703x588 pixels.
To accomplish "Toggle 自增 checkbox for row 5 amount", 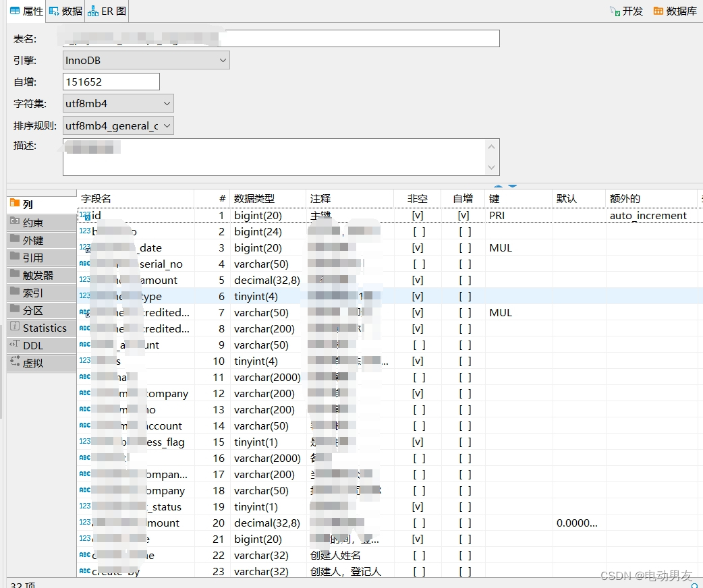I will click(x=465, y=280).
